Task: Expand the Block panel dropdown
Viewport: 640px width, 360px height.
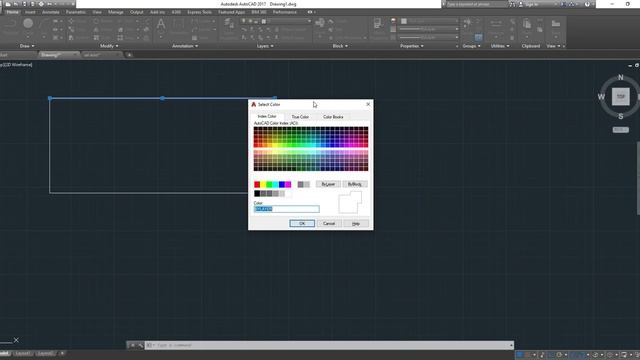Action: [340, 46]
